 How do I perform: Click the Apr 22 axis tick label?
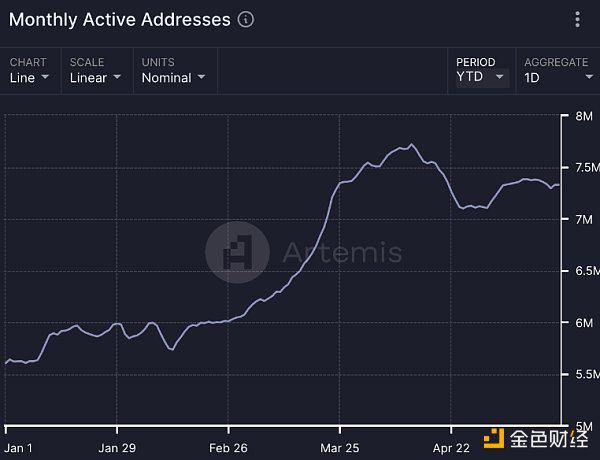pyautogui.click(x=451, y=448)
